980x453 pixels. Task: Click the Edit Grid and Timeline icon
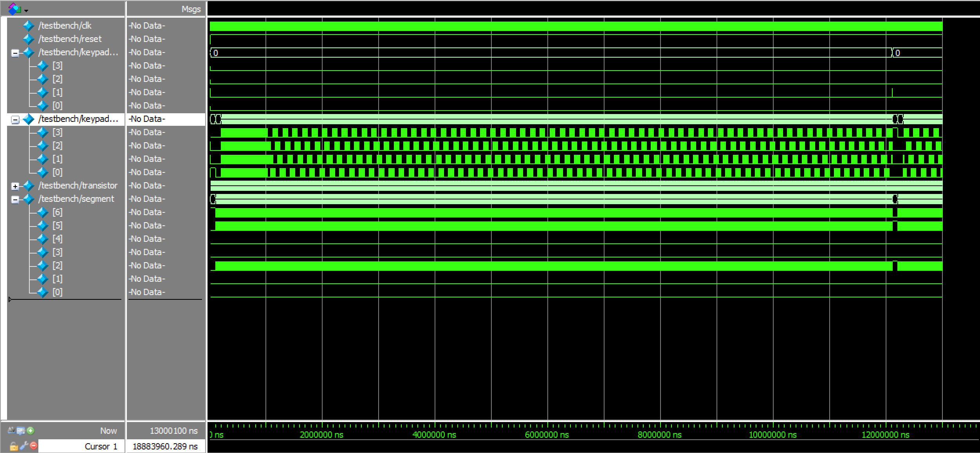point(20,431)
